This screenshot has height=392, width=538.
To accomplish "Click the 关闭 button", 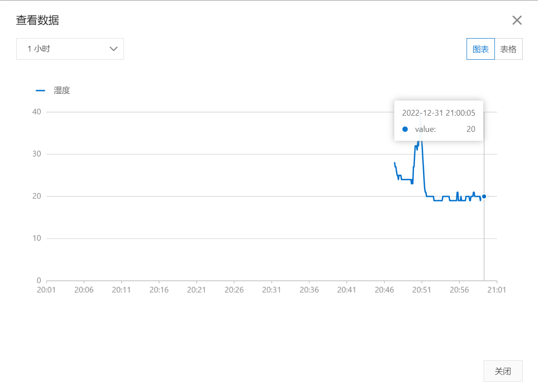I will [x=503, y=371].
